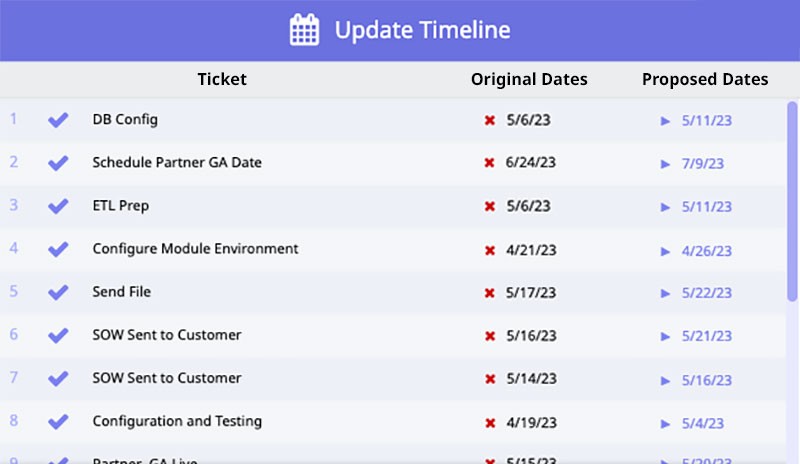This screenshot has width=800, height=464.
Task: Click arrow icon in the DB Config row
Action: click(665, 121)
